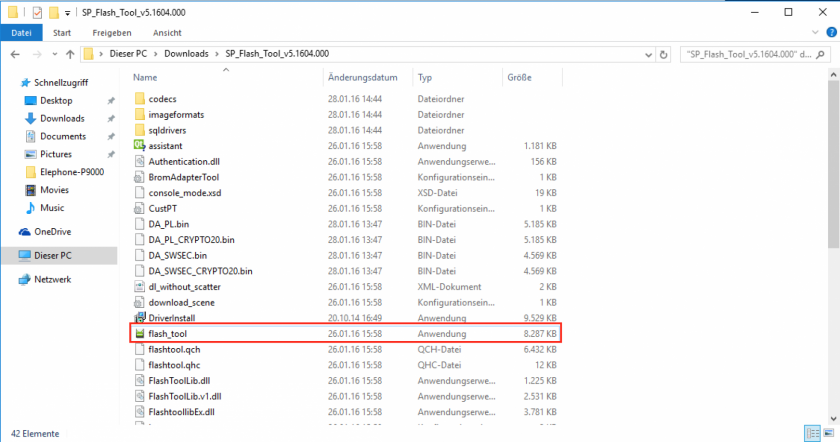
Task: Open the Ansicht ribbon tab
Action: pyautogui.click(x=167, y=33)
